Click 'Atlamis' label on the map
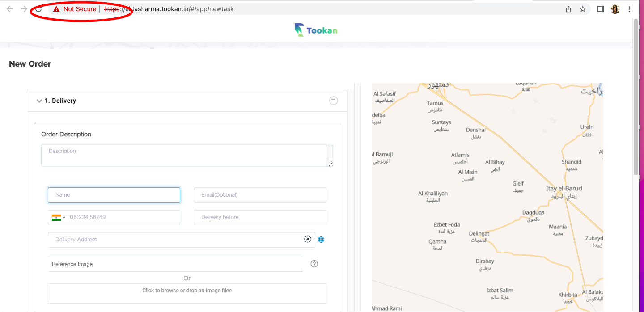 [460, 155]
